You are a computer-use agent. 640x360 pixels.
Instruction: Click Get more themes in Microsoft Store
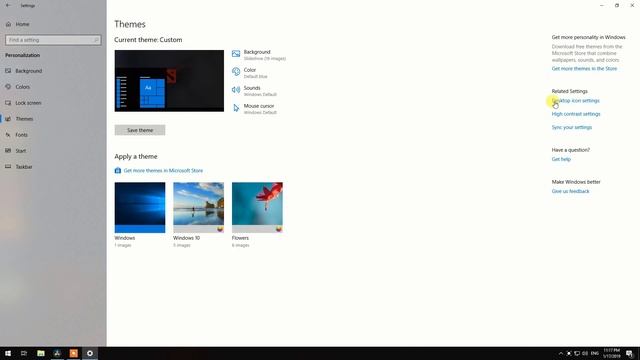pos(163,171)
